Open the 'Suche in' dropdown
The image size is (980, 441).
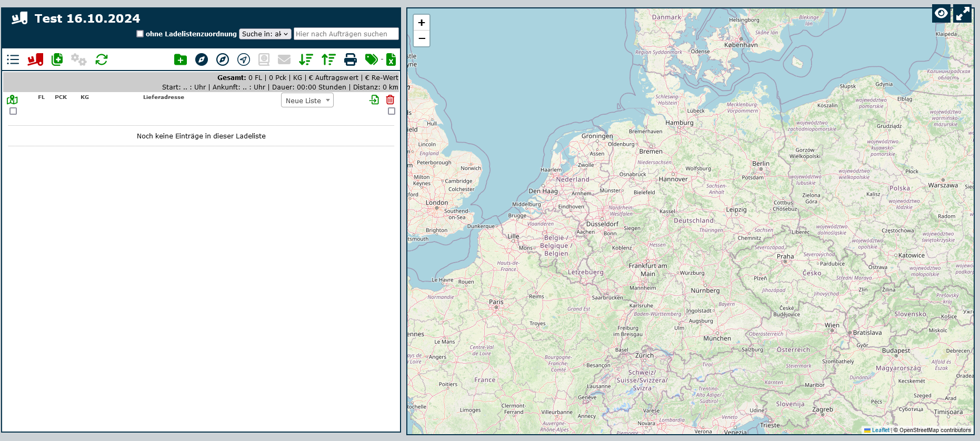pyautogui.click(x=265, y=34)
